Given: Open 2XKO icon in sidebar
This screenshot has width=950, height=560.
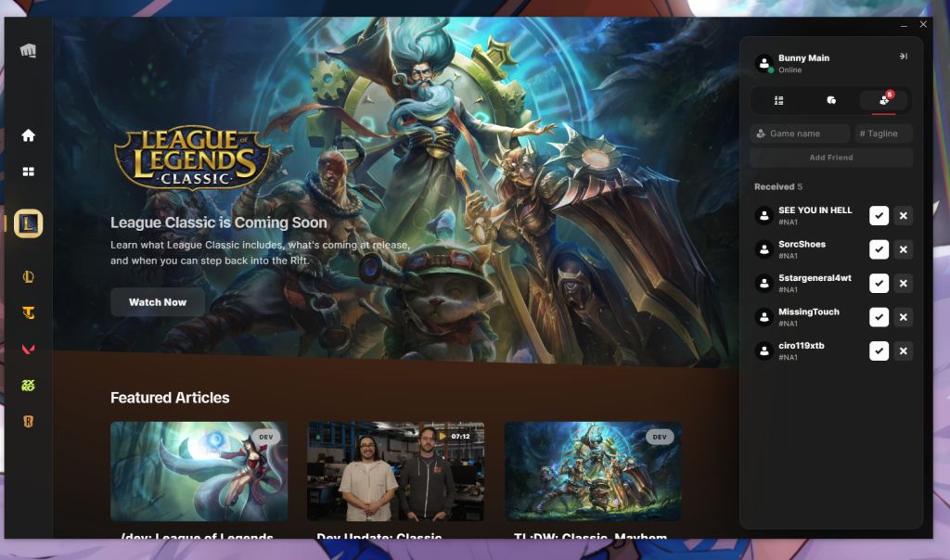Looking at the screenshot, I should 28,385.
